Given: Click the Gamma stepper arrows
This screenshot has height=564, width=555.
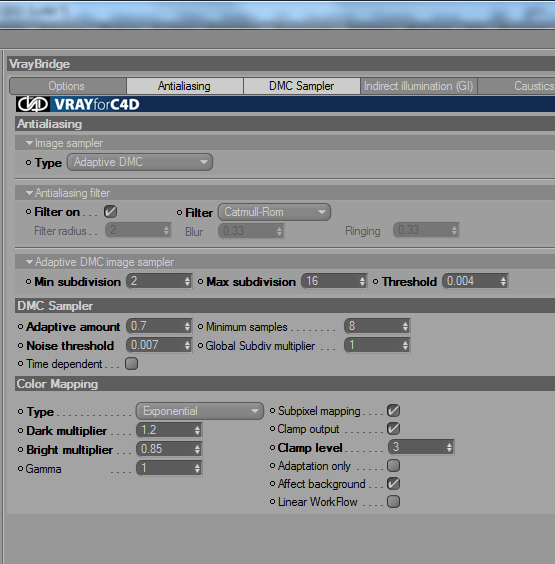Looking at the screenshot, I should click(197, 469).
